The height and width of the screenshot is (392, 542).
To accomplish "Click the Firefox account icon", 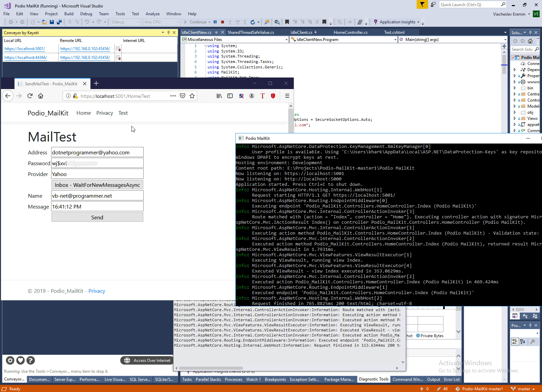I will point(252,96).
